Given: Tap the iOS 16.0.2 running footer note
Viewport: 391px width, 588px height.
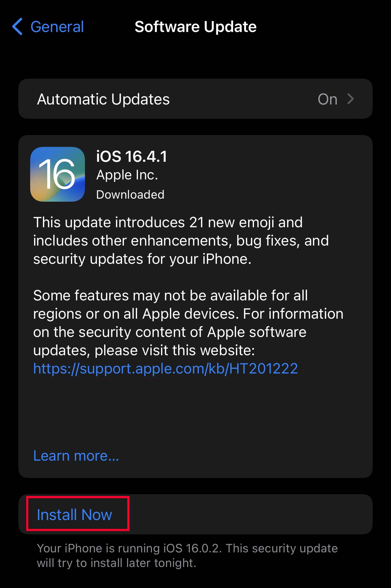Looking at the screenshot, I should pyautogui.click(x=187, y=556).
